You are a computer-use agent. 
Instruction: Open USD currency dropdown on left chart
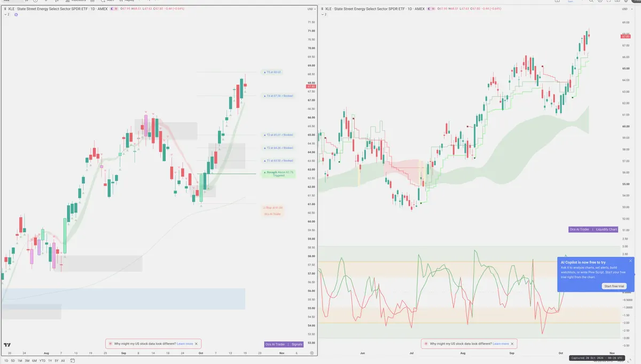(x=311, y=9)
